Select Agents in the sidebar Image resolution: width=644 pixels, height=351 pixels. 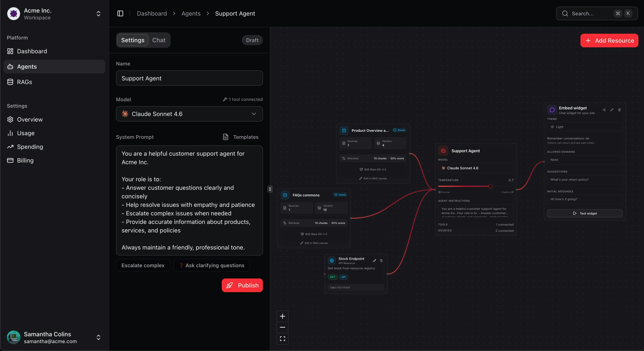click(27, 67)
